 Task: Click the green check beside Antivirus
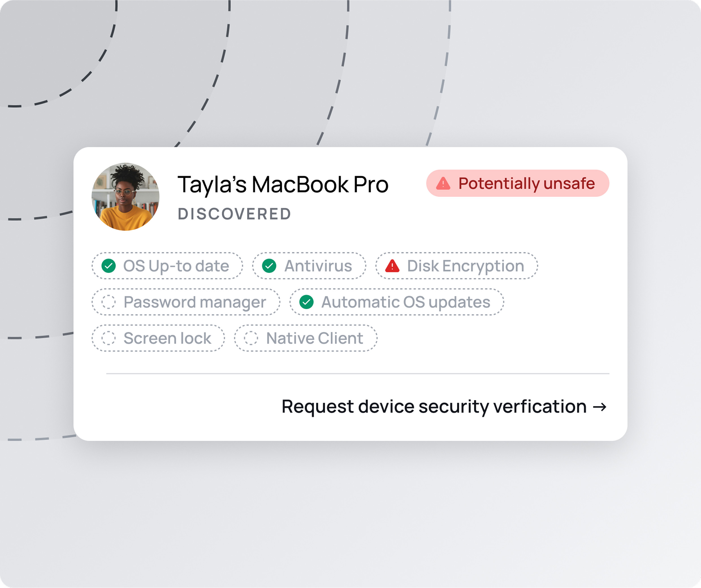(x=269, y=266)
